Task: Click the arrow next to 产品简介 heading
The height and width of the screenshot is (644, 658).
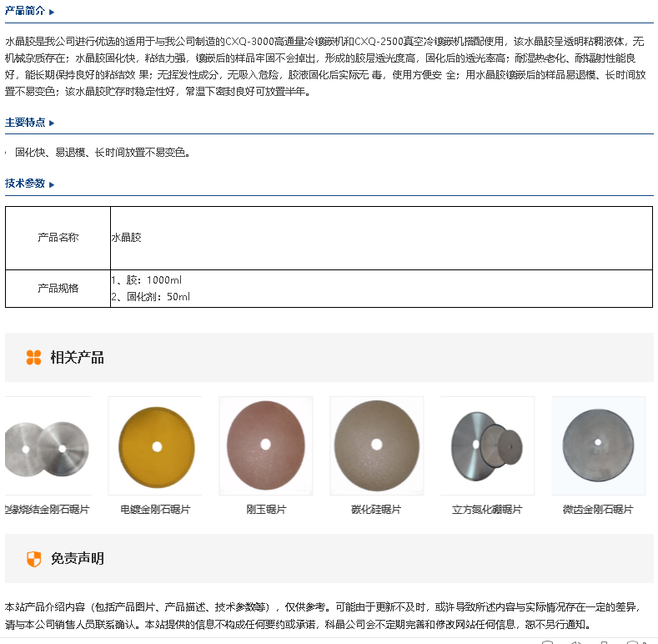Action: (52, 13)
